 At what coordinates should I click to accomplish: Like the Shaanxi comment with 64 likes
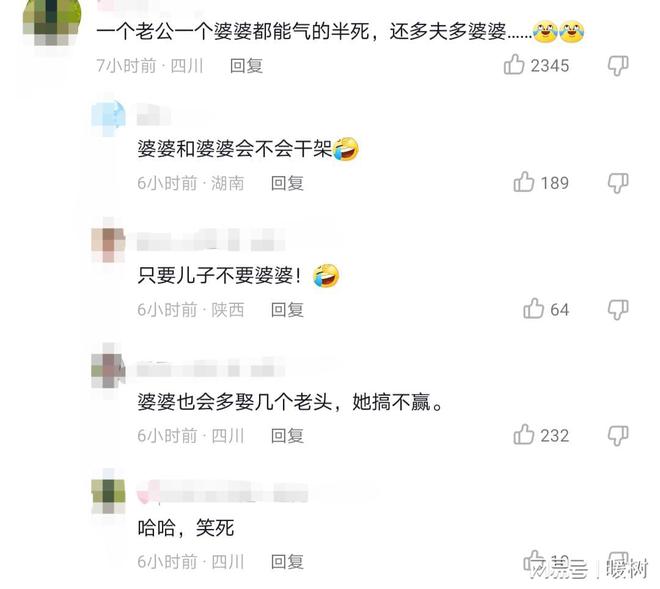pos(534,309)
